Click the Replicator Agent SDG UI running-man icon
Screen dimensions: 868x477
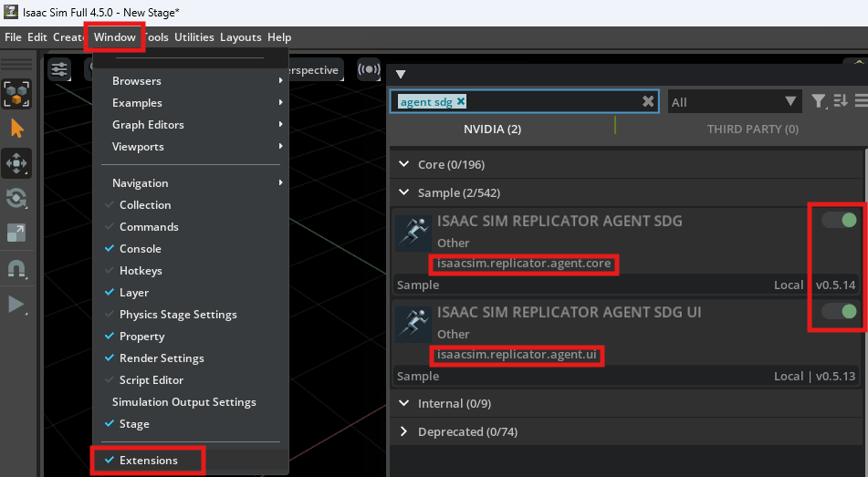pos(413,325)
